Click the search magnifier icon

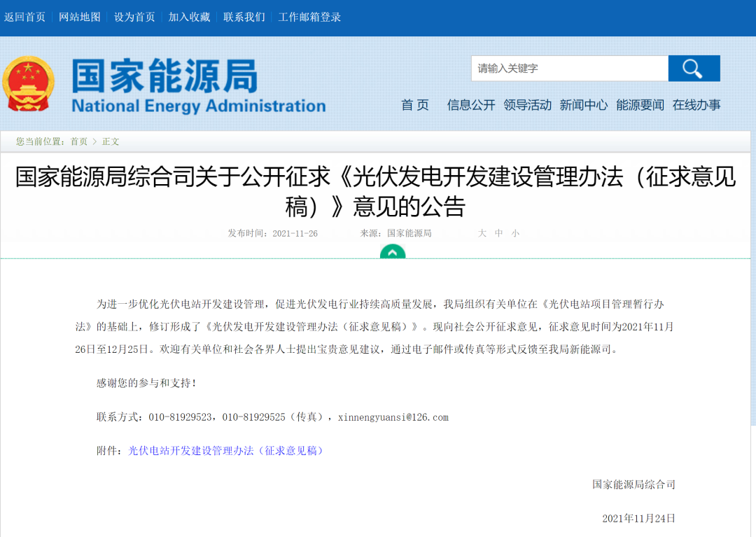click(x=694, y=68)
